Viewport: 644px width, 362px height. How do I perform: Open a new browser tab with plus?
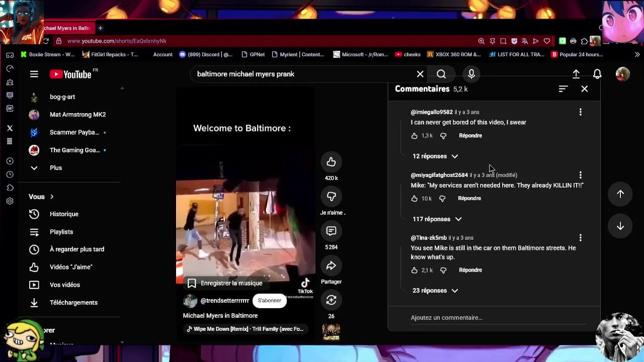(x=100, y=28)
